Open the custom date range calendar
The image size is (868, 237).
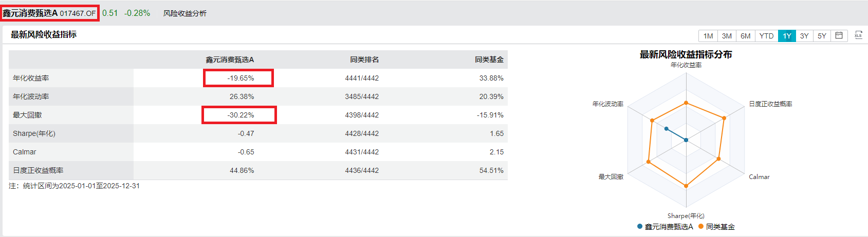[x=839, y=35]
